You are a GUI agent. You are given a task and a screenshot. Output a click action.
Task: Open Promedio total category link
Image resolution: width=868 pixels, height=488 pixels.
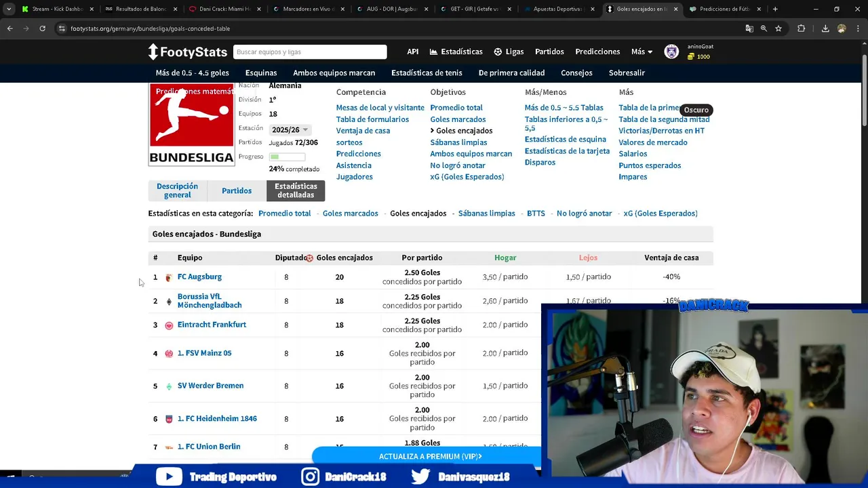(284, 213)
